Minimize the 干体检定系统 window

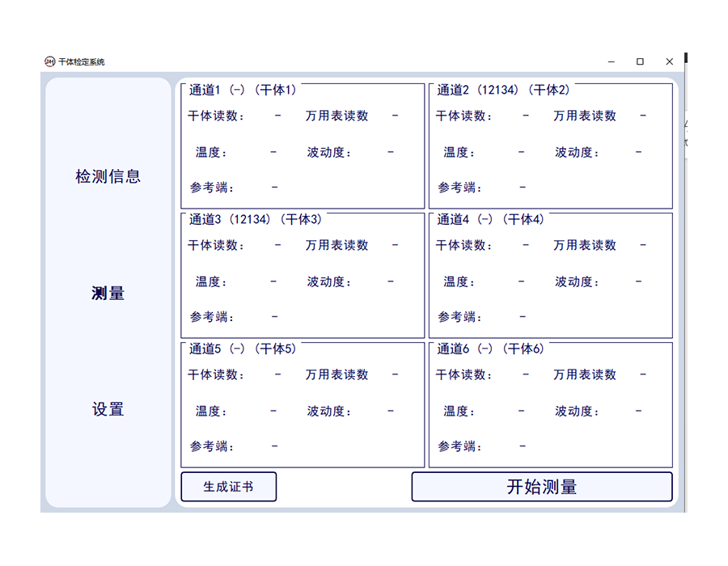[x=611, y=61]
